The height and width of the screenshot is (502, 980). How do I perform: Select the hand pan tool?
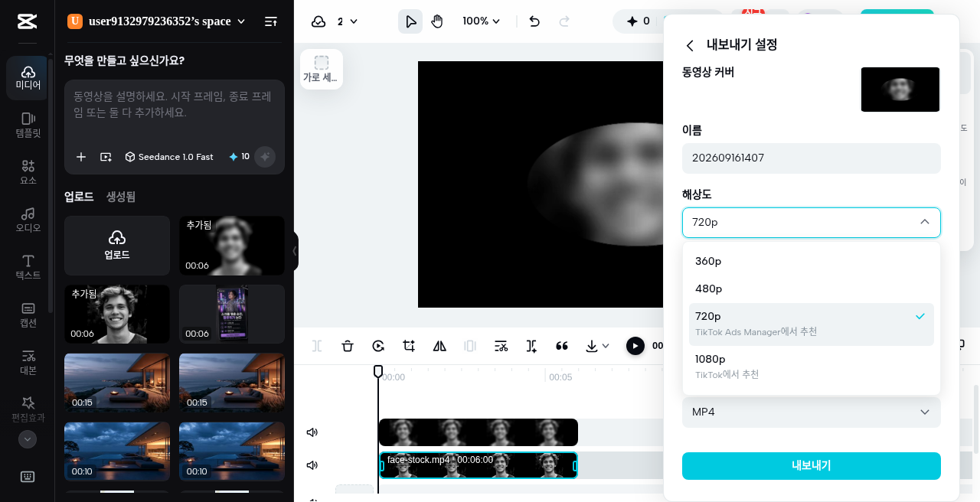(x=437, y=21)
